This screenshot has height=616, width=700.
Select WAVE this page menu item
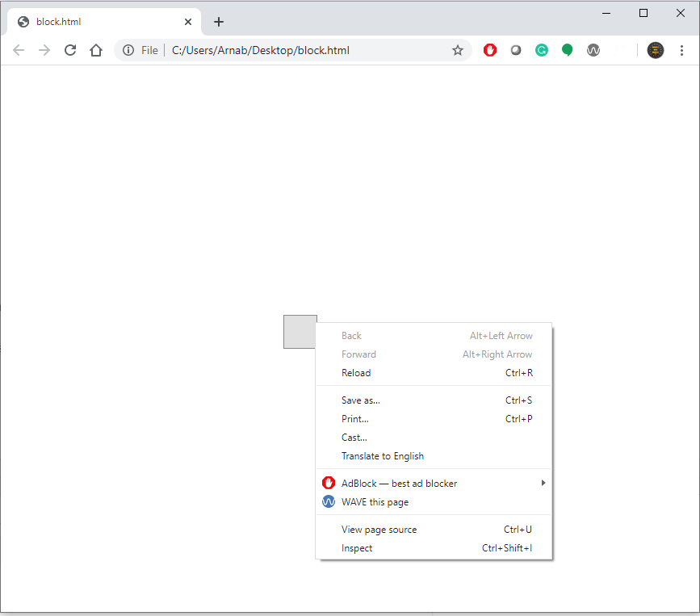click(x=434, y=502)
